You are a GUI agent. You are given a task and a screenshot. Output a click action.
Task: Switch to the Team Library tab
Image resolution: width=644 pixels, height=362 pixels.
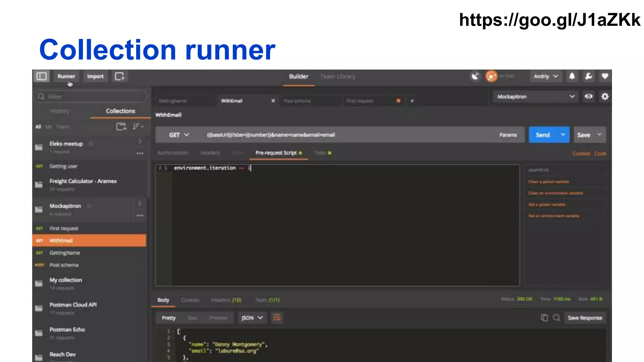click(x=338, y=76)
